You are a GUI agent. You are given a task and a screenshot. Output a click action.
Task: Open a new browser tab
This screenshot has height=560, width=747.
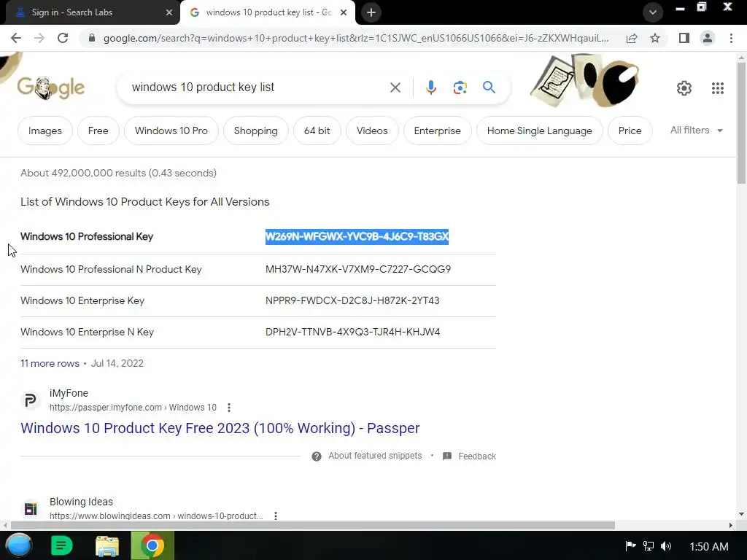point(371,12)
